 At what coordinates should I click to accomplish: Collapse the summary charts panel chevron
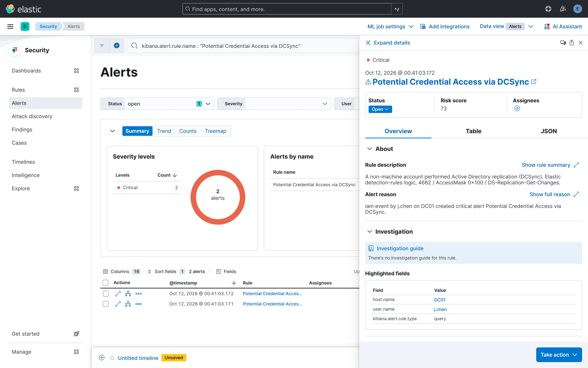pos(112,131)
